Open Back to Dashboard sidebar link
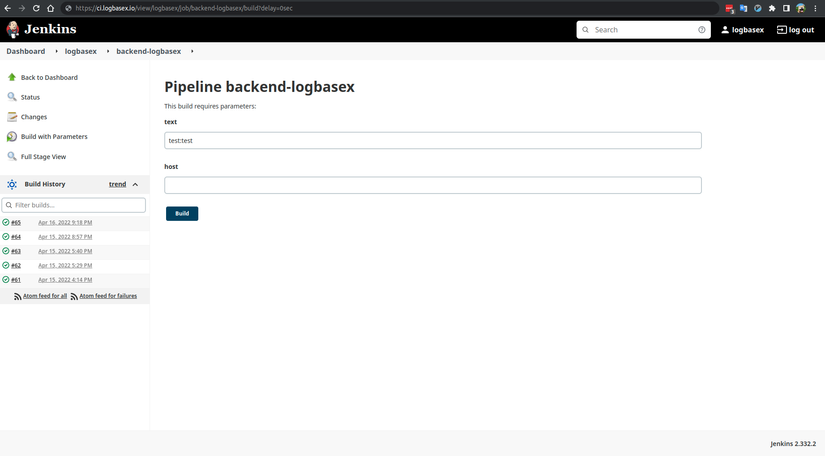 (49, 77)
